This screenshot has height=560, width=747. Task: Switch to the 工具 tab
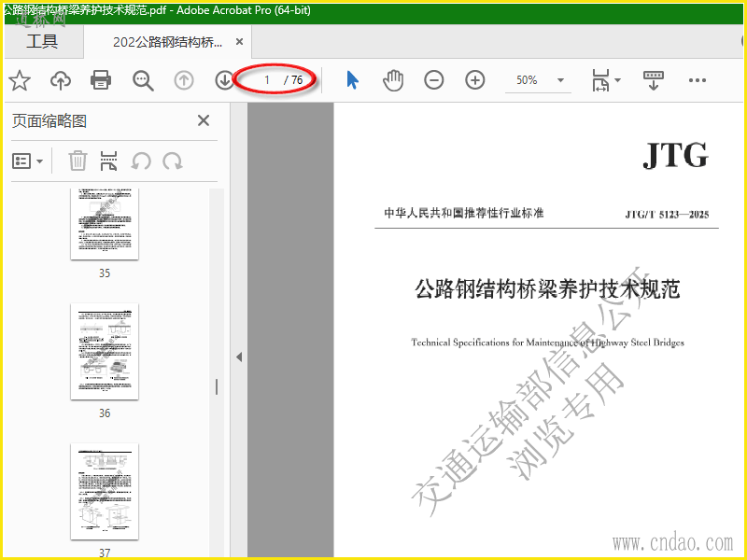point(42,41)
